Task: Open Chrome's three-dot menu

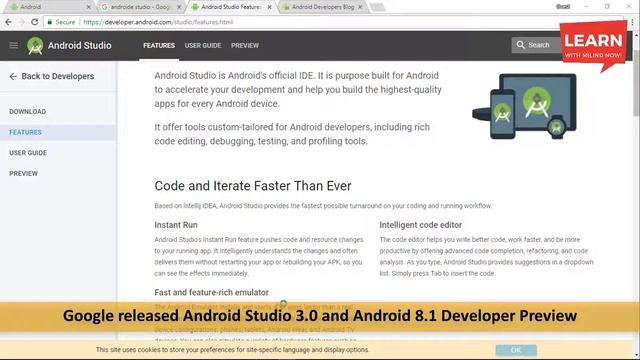Action: point(632,22)
